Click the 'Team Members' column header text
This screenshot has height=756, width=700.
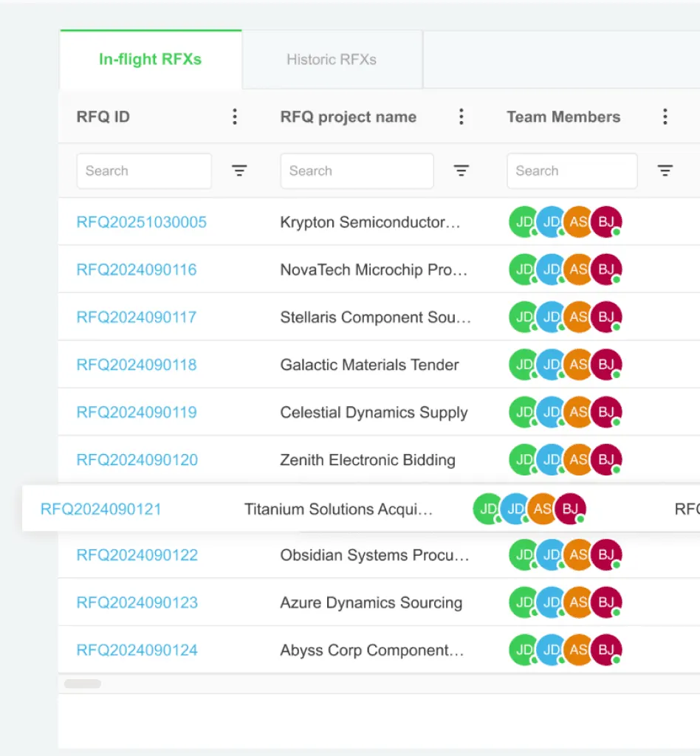[x=563, y=117]
